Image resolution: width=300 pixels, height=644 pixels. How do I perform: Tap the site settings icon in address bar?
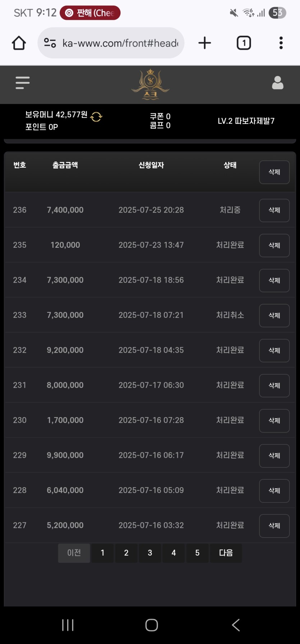pos(50,43)
